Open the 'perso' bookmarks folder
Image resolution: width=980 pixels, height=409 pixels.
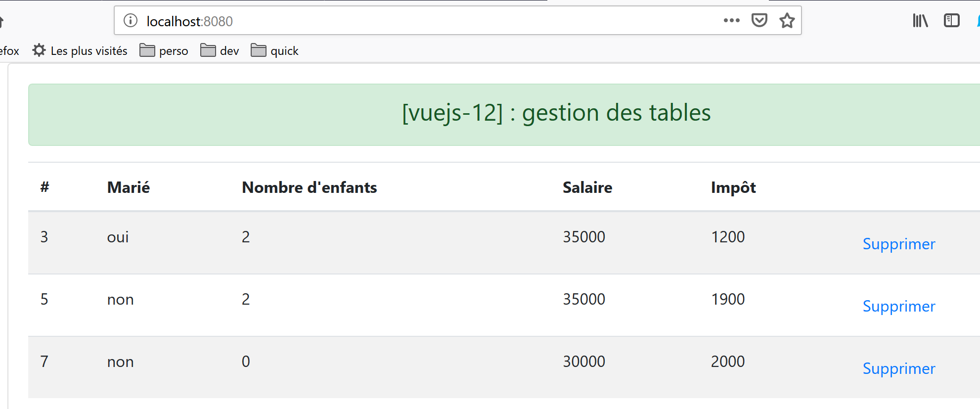(164, 51)
